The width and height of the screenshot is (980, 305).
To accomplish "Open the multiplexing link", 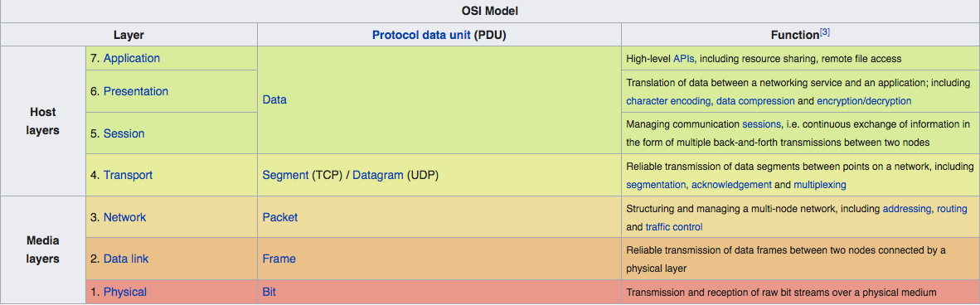I will (820, 184).
